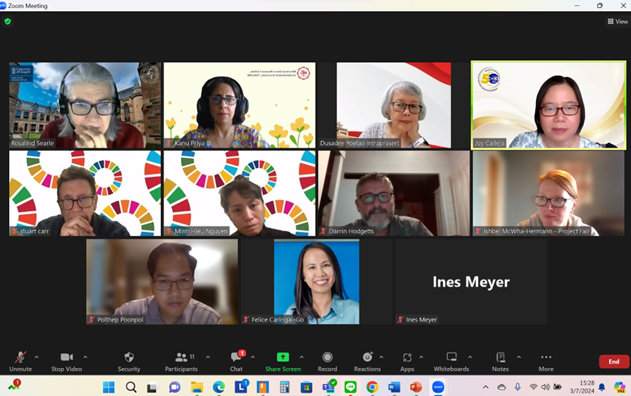Select Minh Hieu Nguyen's video tile

[239, 193]
